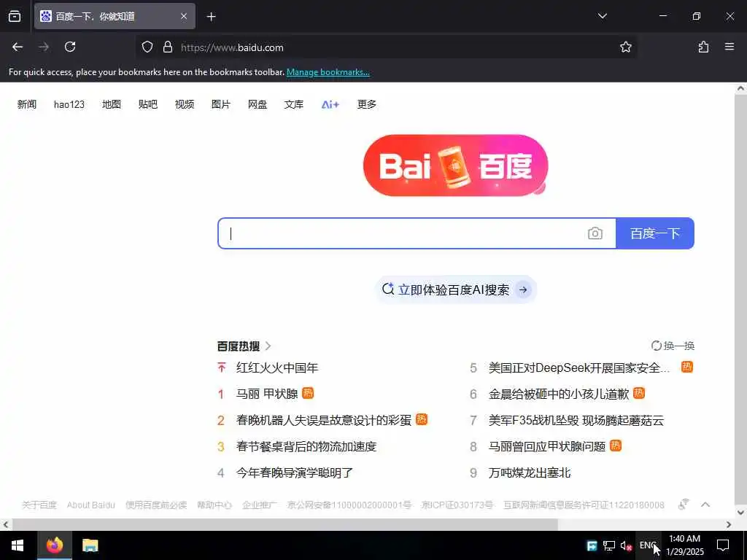Open hot search 春节餐桌背后的物流加速度
The width and height of the screenshot is (747, 560).
click(x=306, y=446)
